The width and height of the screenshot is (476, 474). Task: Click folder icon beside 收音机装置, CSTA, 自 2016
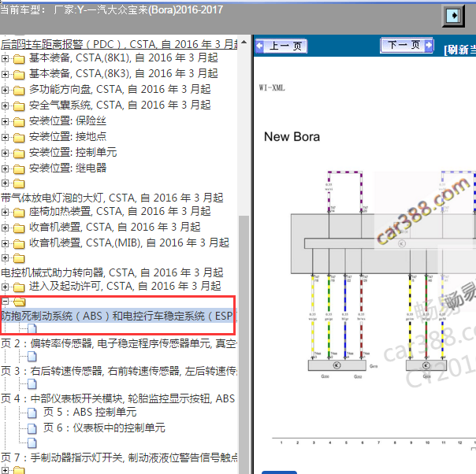point(19,228)
